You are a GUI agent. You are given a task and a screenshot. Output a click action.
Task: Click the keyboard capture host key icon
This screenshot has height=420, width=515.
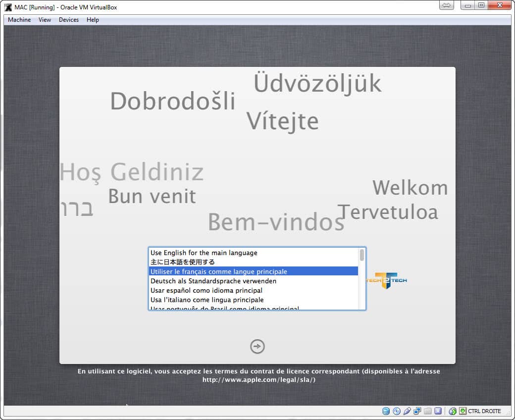463,411
